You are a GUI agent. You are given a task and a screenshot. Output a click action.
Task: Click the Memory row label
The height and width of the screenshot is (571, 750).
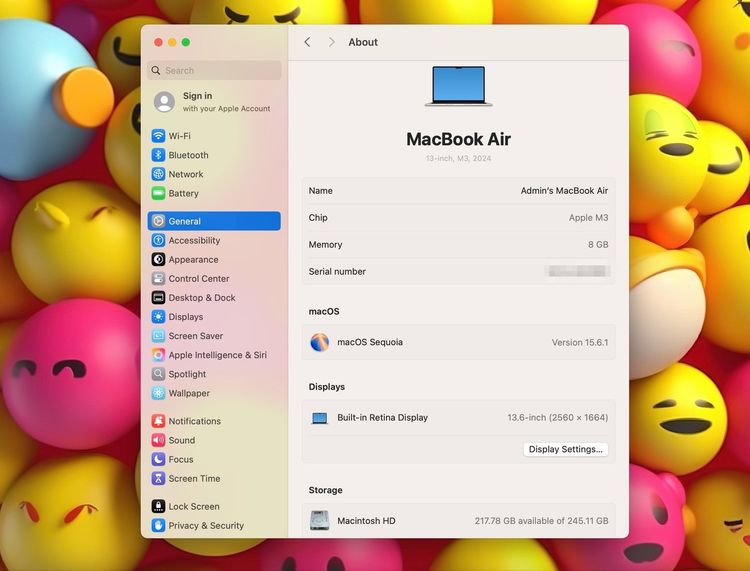(x=325, y=244)
